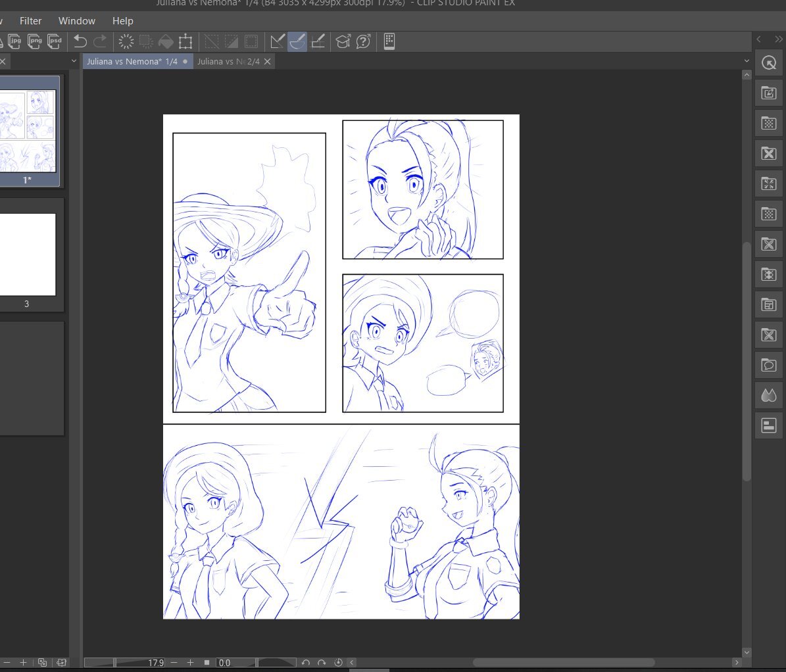The width and height of the screenshot is (786, 672).
Task: Click page manager overlapping-pages icon
Action: pyautogui.click(x=42, y=663)
